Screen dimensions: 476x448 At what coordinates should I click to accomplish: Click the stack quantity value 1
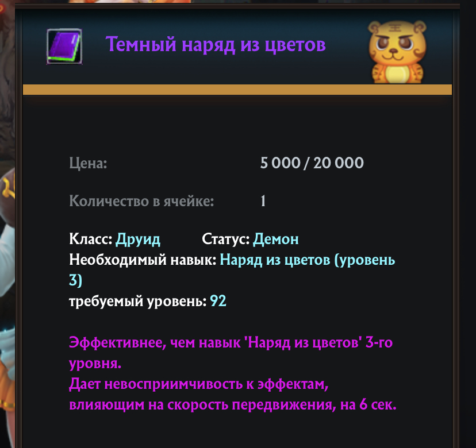coord(263,201)
